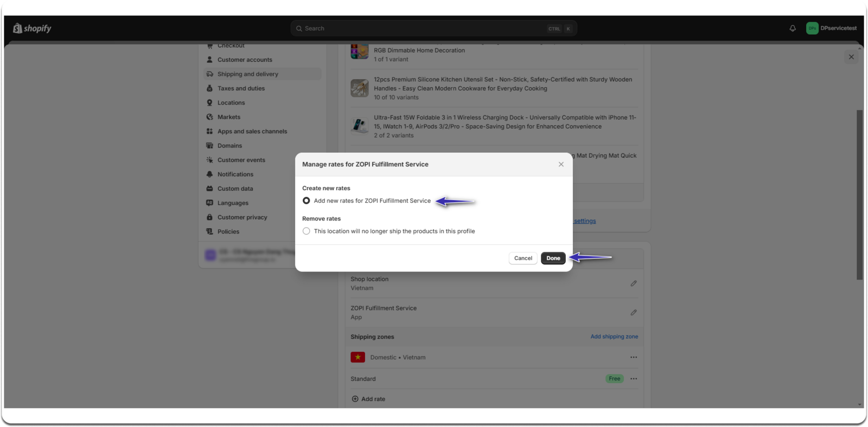This screenshot has width=868, height=427.
Task: Open Locations settings
Action: pyautogui.click(x=263, y=103)
